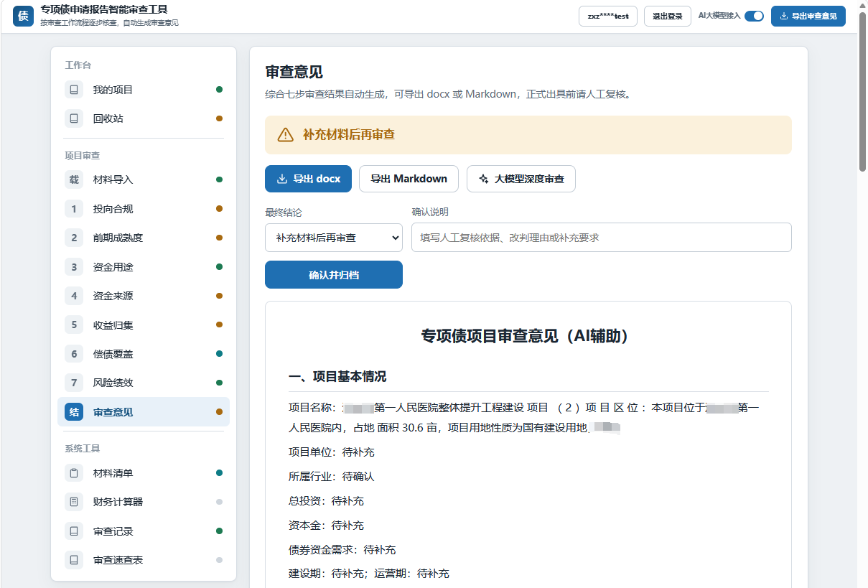Click the book icon beside 回收站

tap(74, 118)
